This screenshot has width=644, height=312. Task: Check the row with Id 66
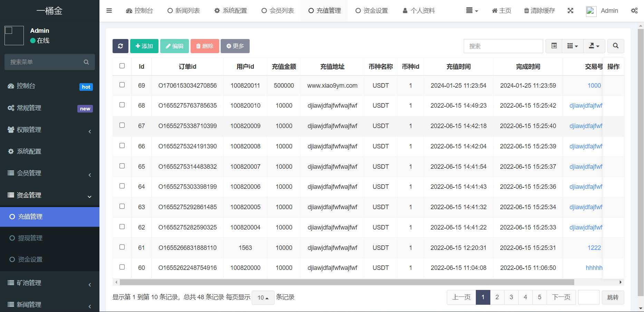coord(122,146)
